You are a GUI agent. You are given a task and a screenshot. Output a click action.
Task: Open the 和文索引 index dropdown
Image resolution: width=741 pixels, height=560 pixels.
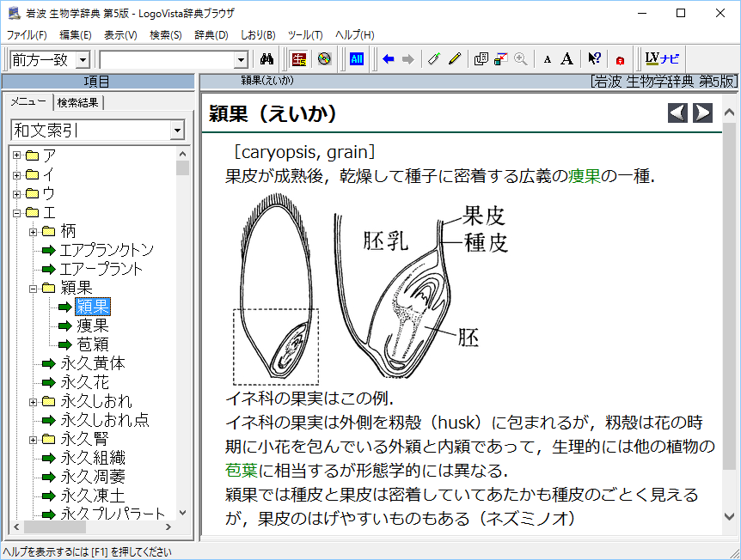coord(177,131)
